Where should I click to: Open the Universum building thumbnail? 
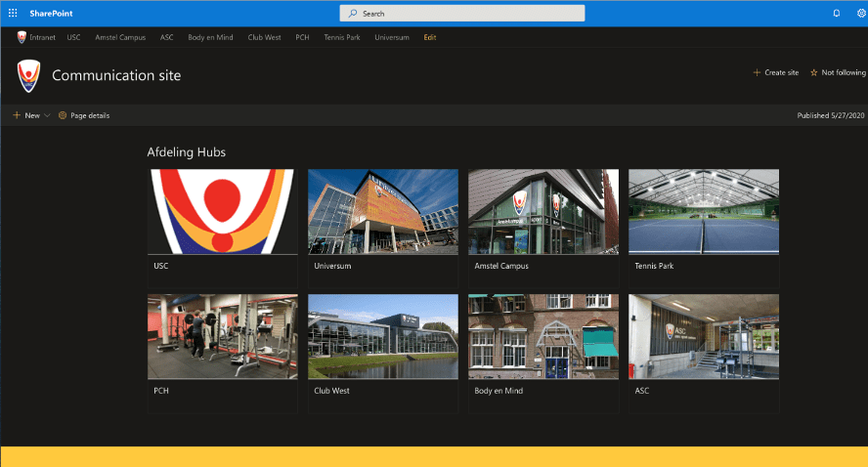pos(383,211)
